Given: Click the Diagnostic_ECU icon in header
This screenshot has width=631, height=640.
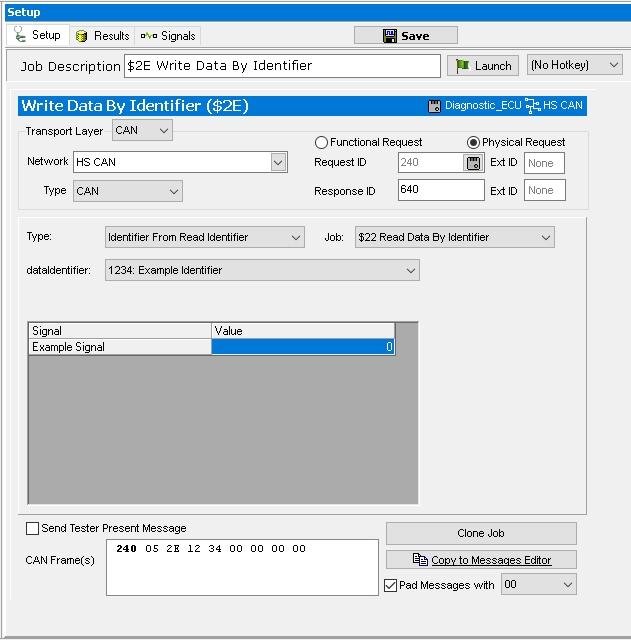Looking at the screenshot, I should [x=434, y=105].
